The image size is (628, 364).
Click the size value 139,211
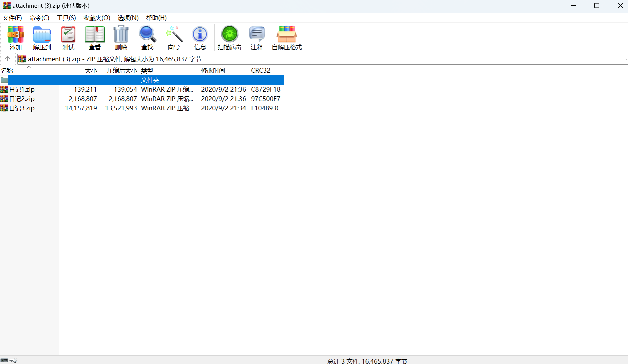click(x=85, y=89)
